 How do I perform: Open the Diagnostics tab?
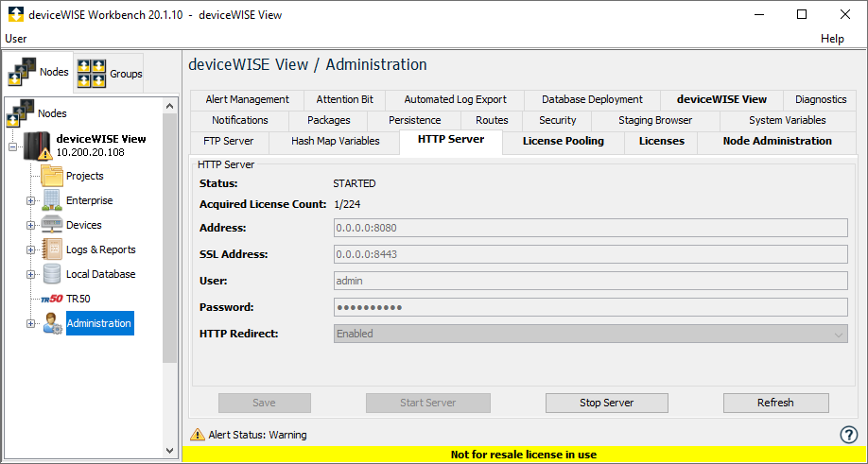point(821,99)
